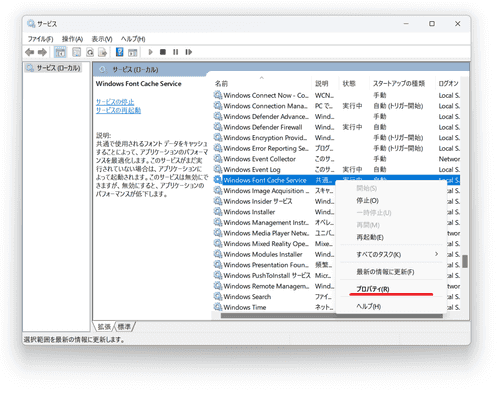Click Networ logon cell of Windows Event Collector

click(x=449, y=159)
